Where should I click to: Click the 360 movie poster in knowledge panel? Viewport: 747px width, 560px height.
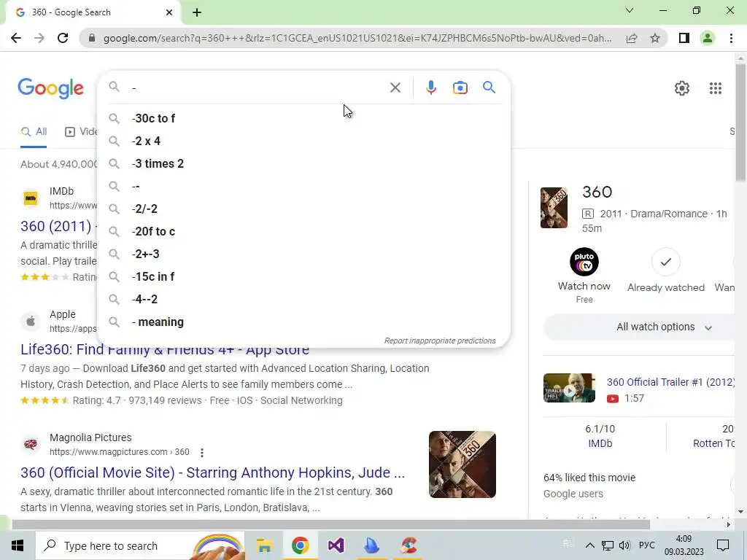(x=554, y=208)
